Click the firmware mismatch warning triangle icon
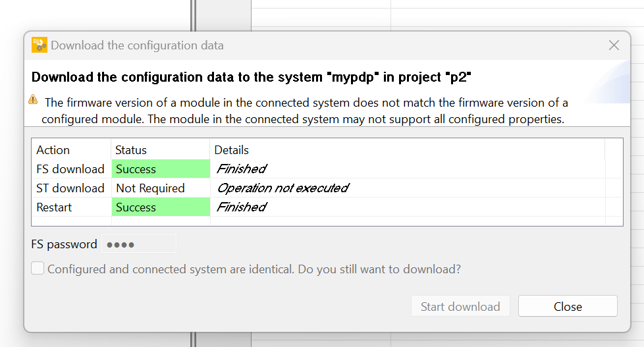644x347 pixels. tap(34, 99)
